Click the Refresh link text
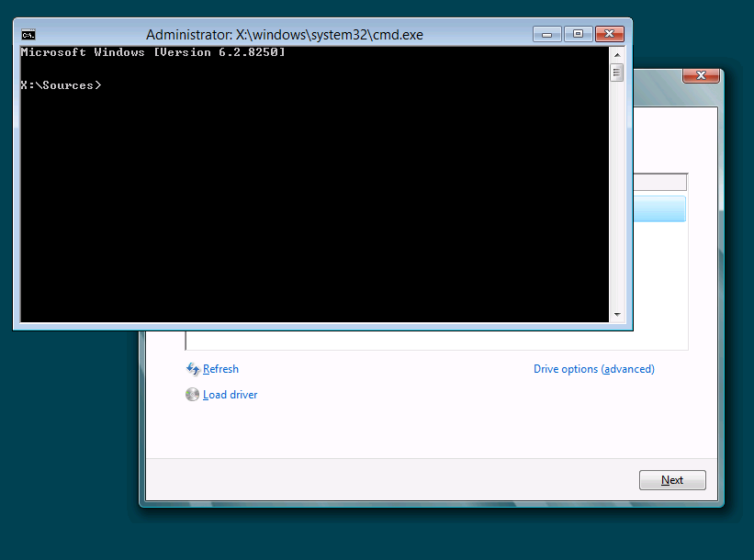The height and width of the screenshot is (560, 754). coord(220,369)
